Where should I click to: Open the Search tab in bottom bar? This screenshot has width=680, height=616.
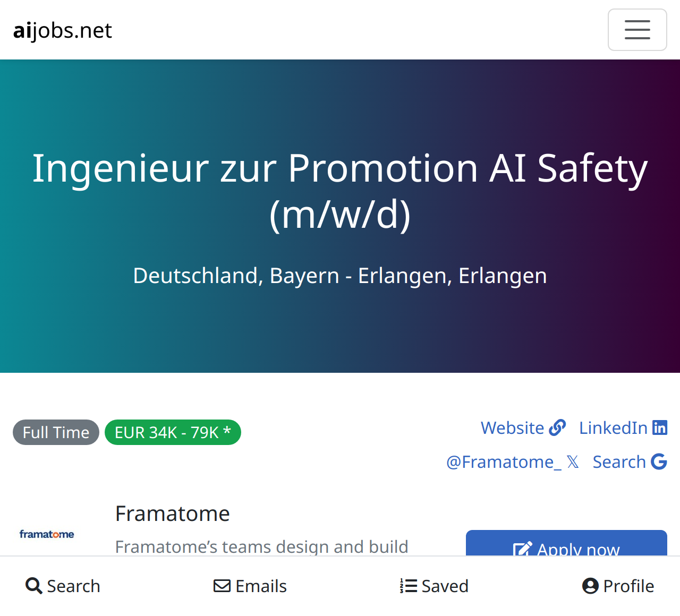pos(63,586)
